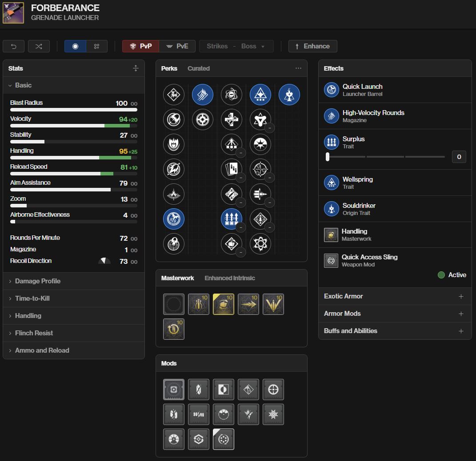Select the snowflake-shaped mod icon

pyautogui.click(x=273, y=414)
